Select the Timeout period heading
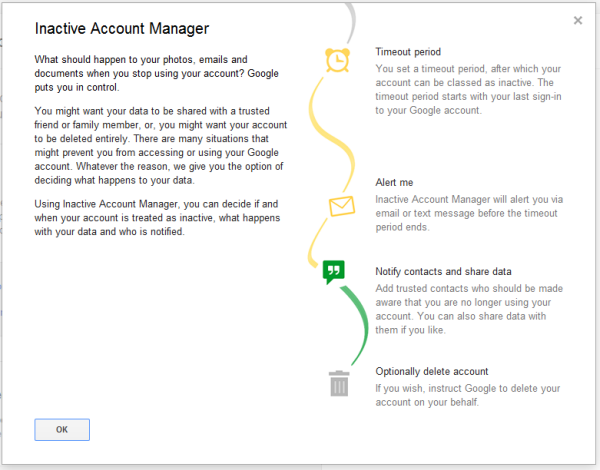 tap(408, 52)
